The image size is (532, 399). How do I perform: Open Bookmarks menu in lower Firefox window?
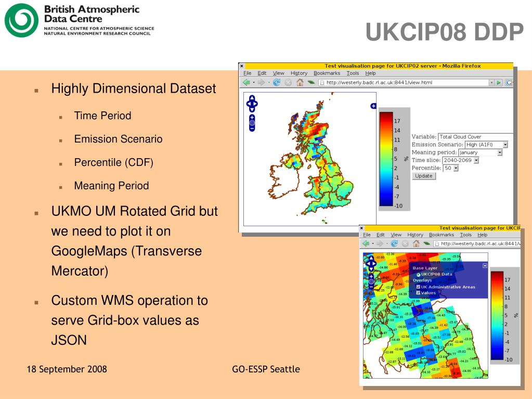[x=442, y=235]
